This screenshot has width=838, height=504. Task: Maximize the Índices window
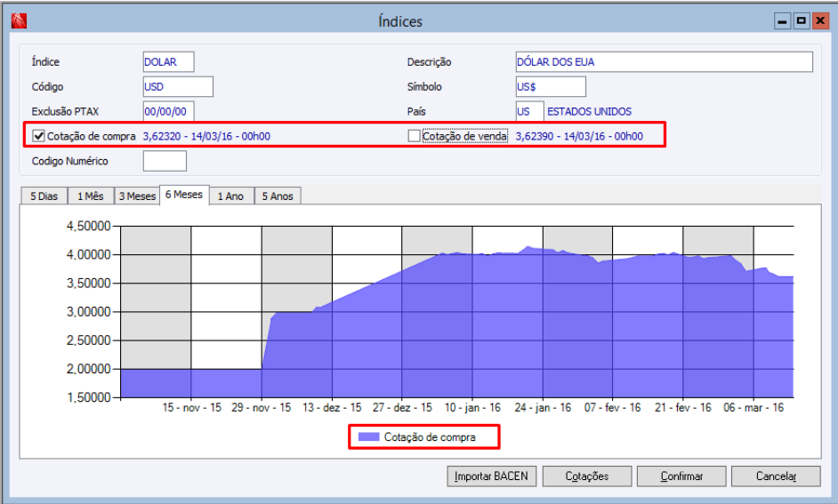coord(802,20)
